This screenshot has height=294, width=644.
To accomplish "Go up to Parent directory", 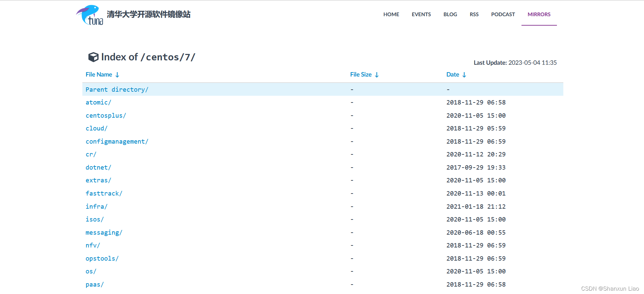I will point(117,89).
